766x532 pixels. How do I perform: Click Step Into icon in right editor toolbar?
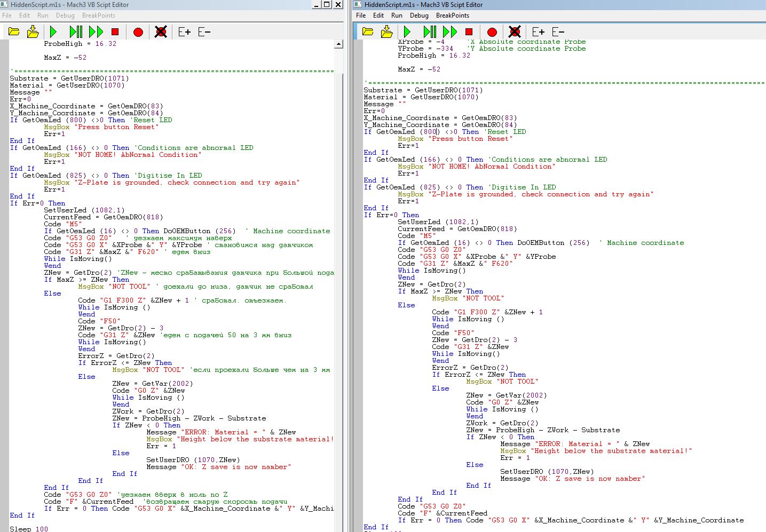pos(429,32)
